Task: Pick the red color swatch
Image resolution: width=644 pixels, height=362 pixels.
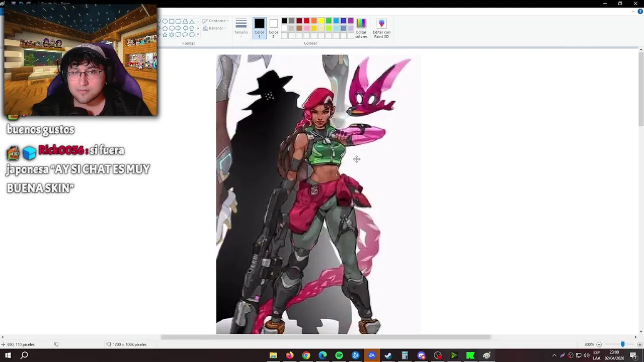Action: [x=306, y=21]
